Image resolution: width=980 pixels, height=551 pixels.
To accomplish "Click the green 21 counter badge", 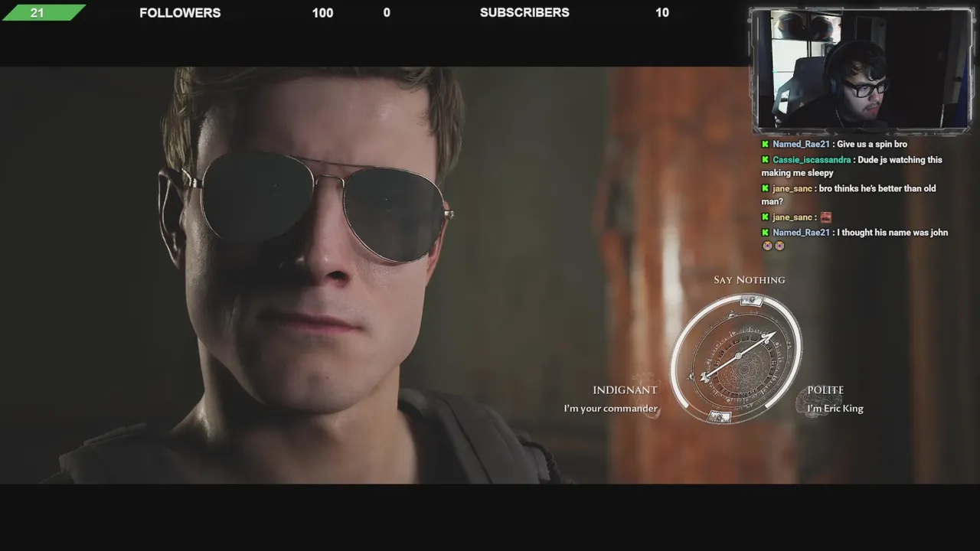I will 44,12.
